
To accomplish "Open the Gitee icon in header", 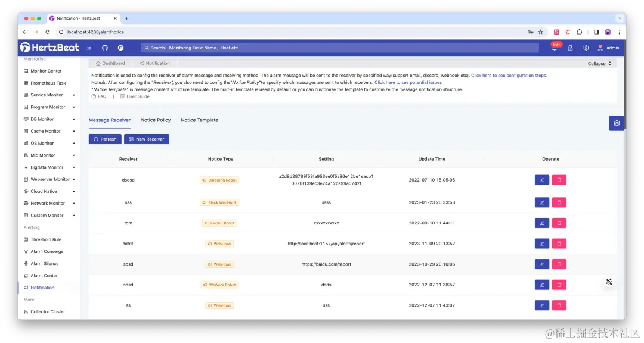I will [120, 48].
